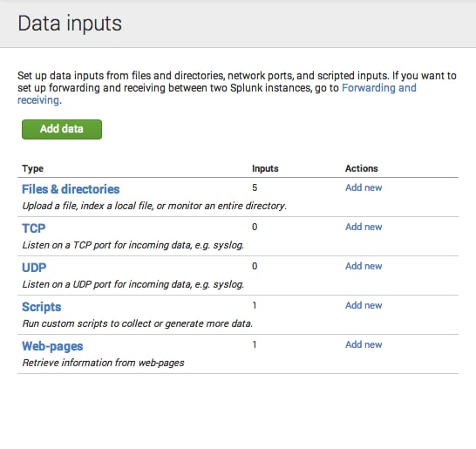The height and width of the screenshot is (449, 476).
Task: Click the Scripts input count 1
Action: click(255, 305)
